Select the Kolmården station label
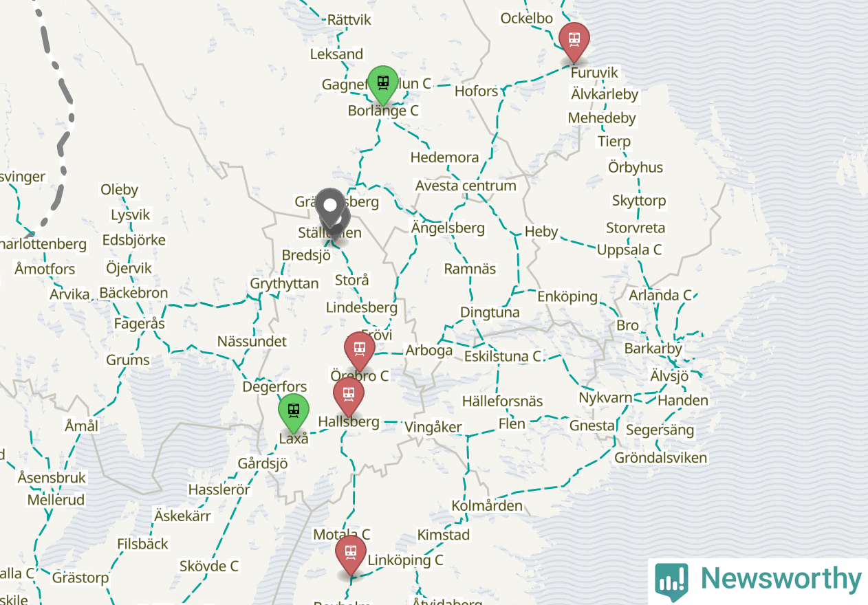The height and width of the screenshot is (605, 868). coord(487,506)
